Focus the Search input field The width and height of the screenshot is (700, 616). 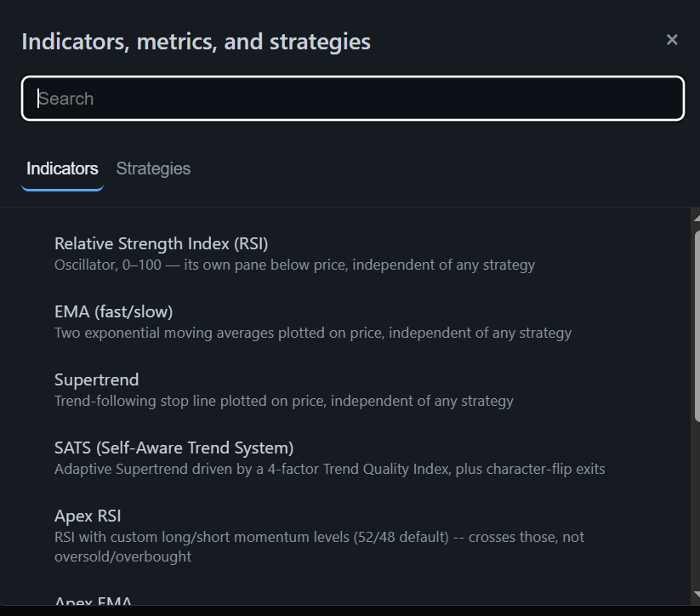(x=353, y=99)
